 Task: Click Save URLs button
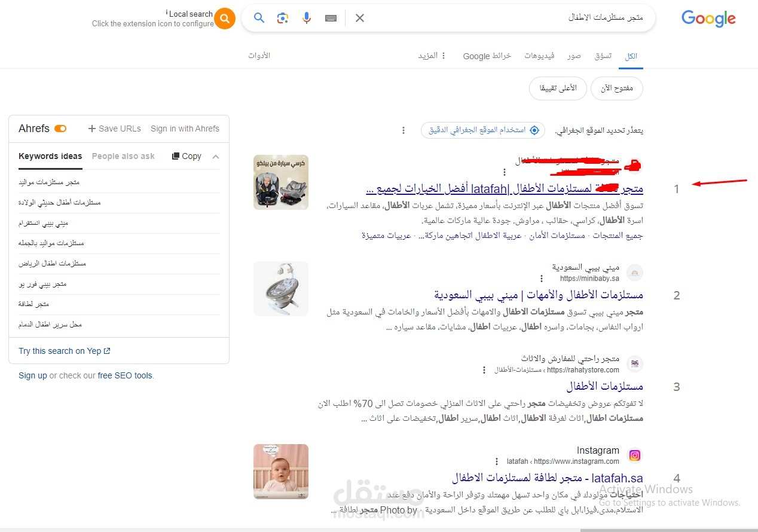[x=114, y=129]
